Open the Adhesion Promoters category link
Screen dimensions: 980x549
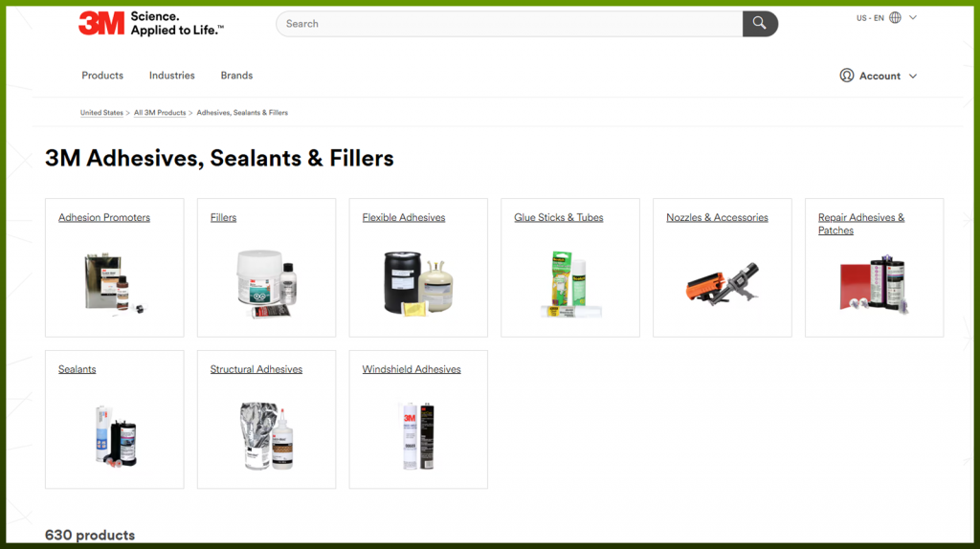click(104, 217)
